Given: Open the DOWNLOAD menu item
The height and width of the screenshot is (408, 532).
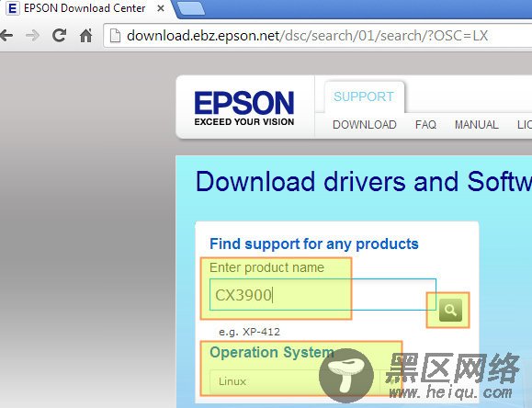Looking at the screenshot, I should click(x=365, y=125).
